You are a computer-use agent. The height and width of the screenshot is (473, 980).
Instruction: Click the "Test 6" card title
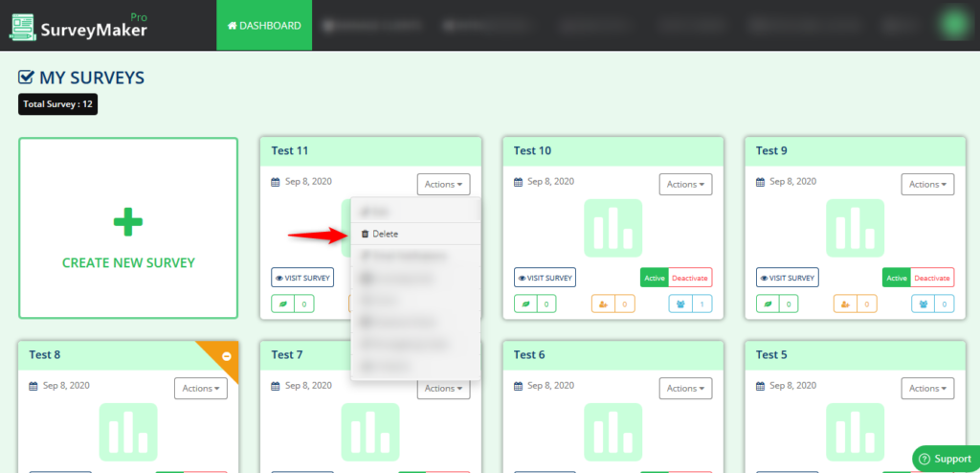[529, 354]
